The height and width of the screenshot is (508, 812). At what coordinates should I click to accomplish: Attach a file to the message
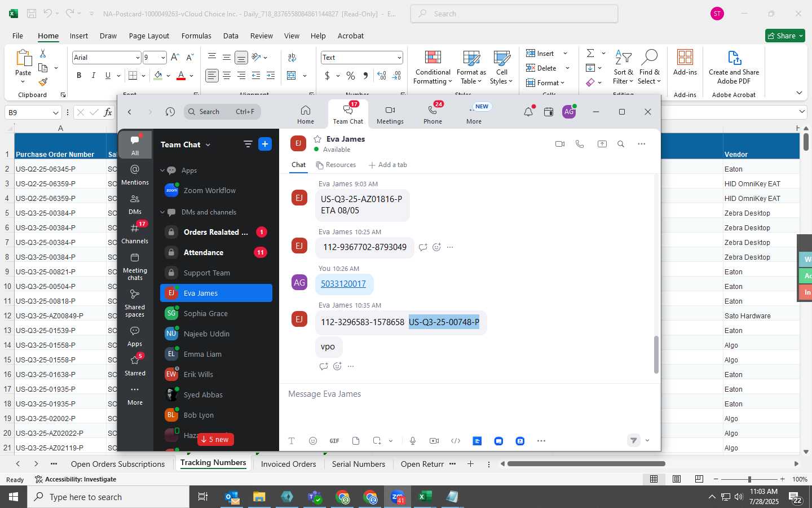[356, 441]
